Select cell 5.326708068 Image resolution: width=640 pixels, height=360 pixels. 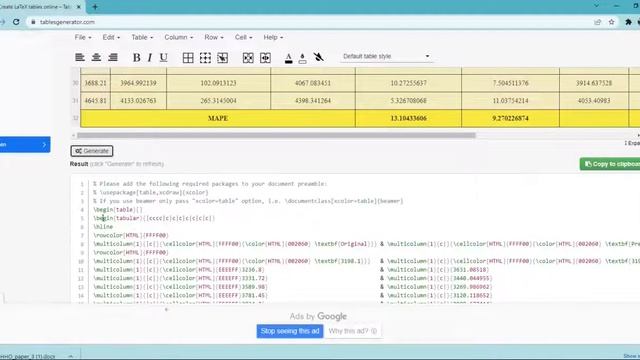pos(408,101)
